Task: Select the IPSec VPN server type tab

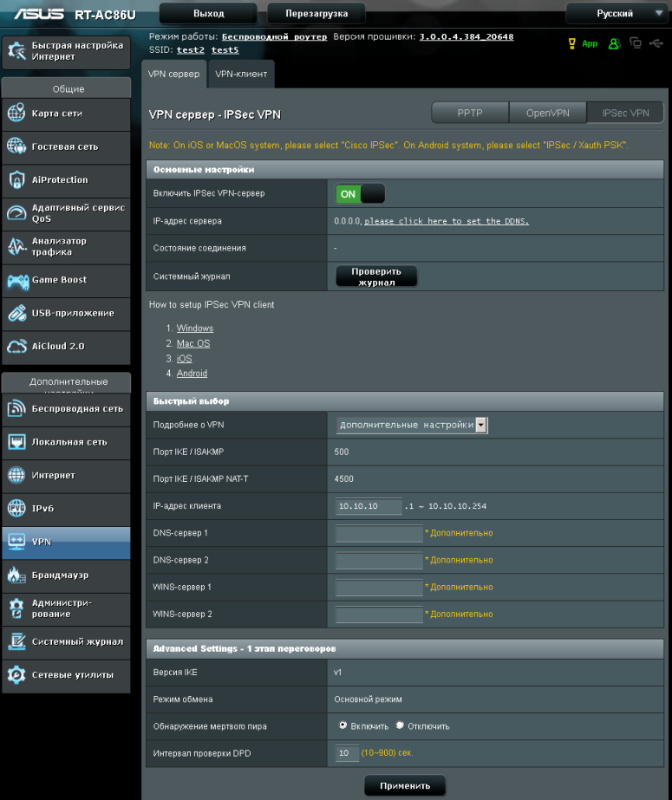Action: pyautogui.click(x=625, y=113)
